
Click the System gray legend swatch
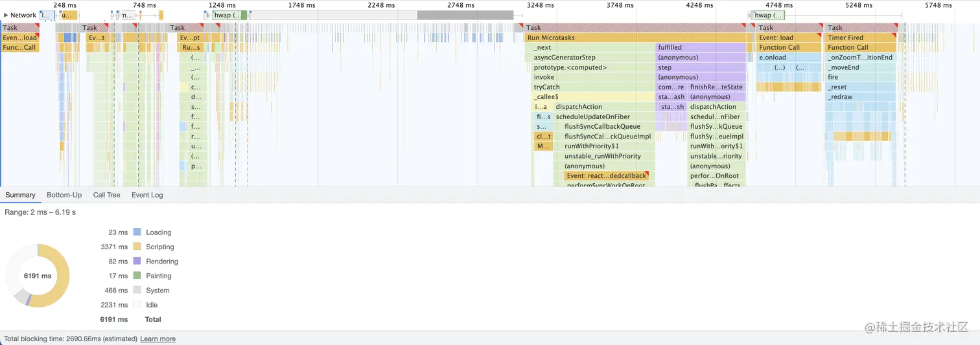tap(137, 290)
